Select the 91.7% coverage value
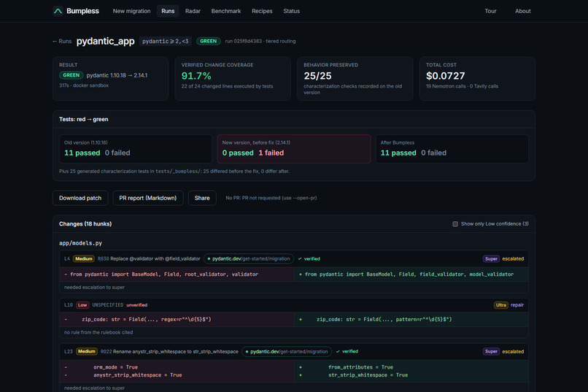 click(x=196, y=76)
